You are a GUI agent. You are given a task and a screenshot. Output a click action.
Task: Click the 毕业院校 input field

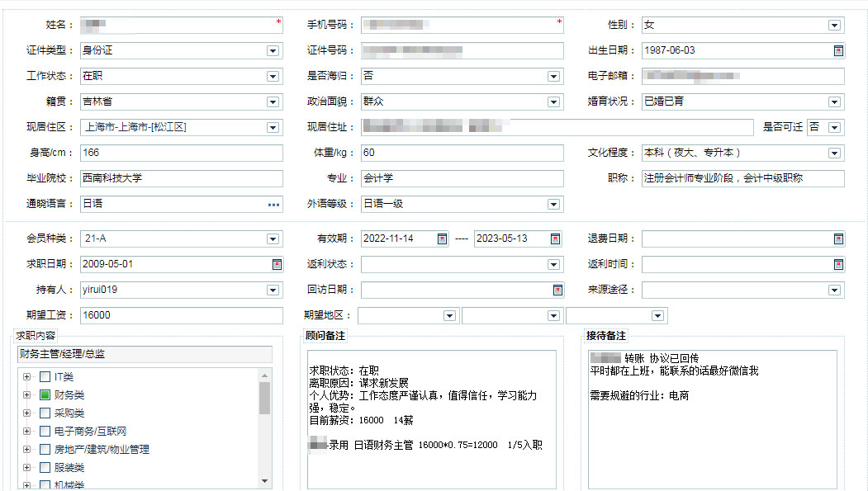[182, 178]
